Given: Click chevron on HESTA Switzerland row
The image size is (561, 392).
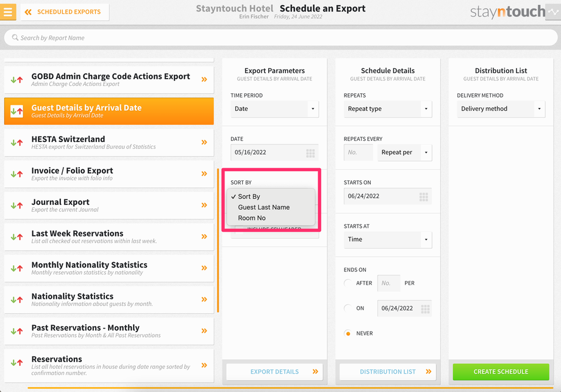Looking at the screenshot, I should (x=204, y=142).
